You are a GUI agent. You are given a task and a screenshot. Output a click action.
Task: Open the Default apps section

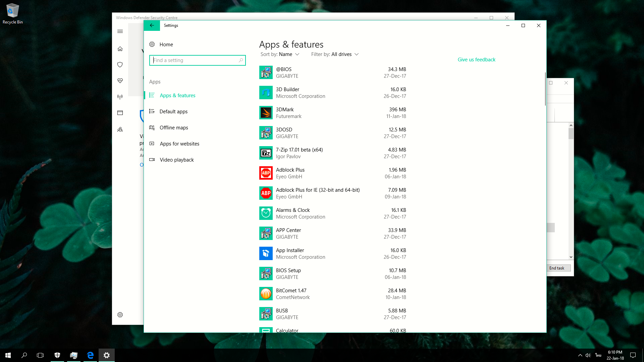(173, 112)
